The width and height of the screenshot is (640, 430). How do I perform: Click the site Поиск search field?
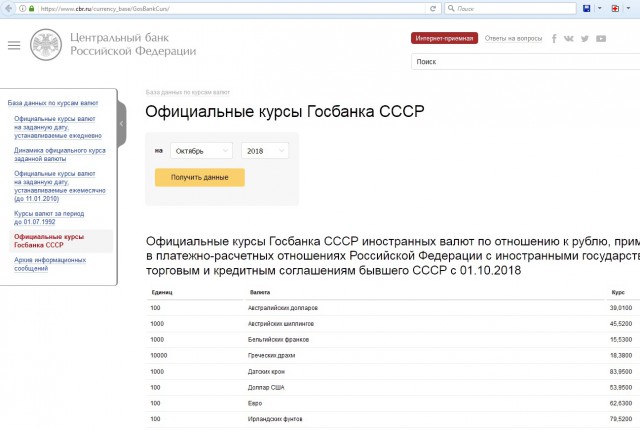pos(525,62)
